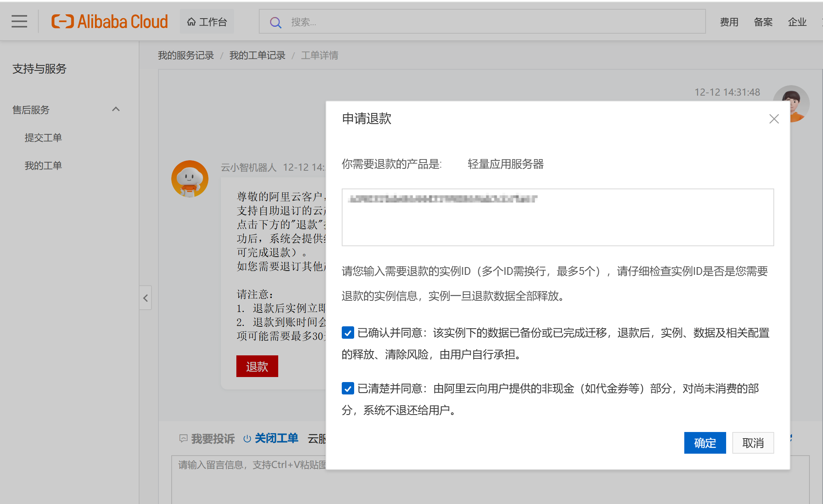Viewport: 823px width, 504px height.
Task: Click the 云小智 robot avatar
Action: pyautogui.click(x=190, y=179)
